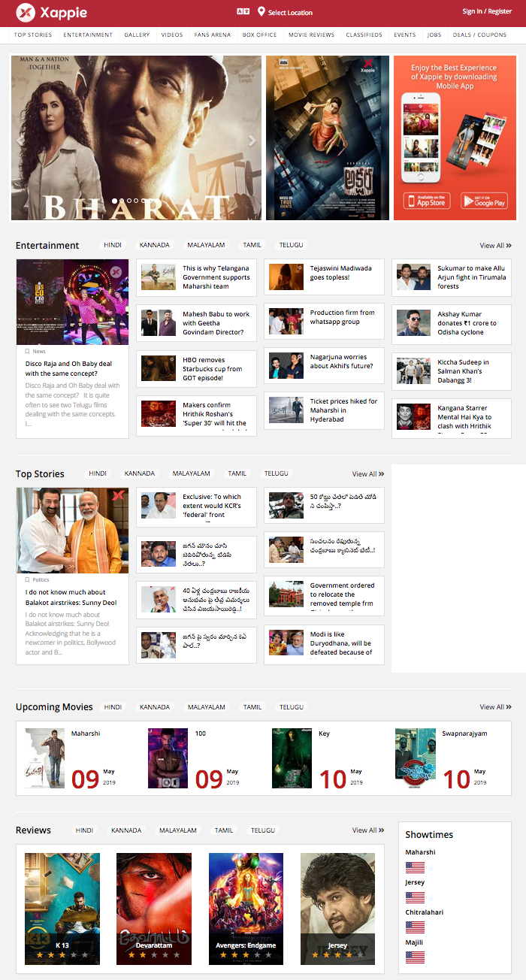Click the App Store download badge

[426, 201]
